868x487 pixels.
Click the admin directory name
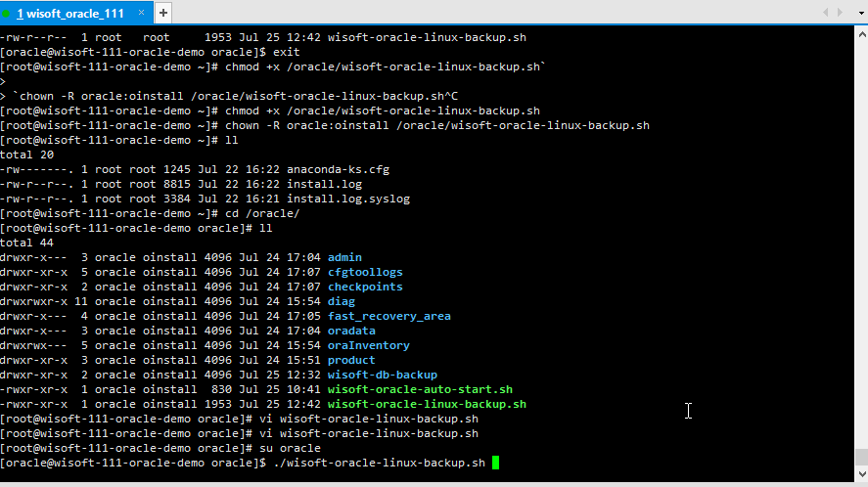click(344, 257)
